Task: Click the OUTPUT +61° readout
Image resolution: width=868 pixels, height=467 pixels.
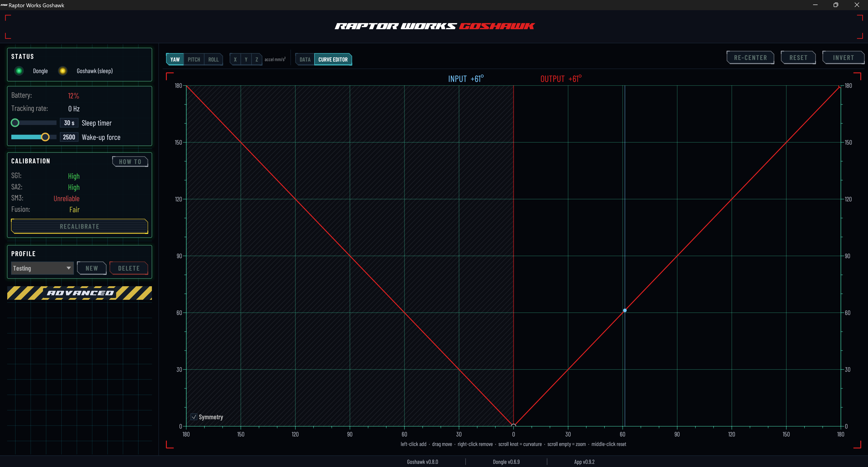Action: 561,79
